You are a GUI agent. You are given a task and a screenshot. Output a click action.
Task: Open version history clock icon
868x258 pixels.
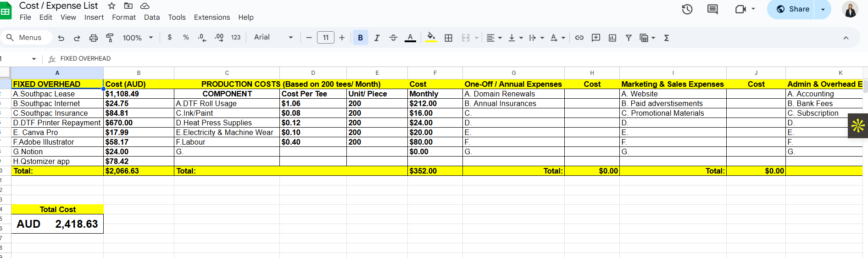687,9
